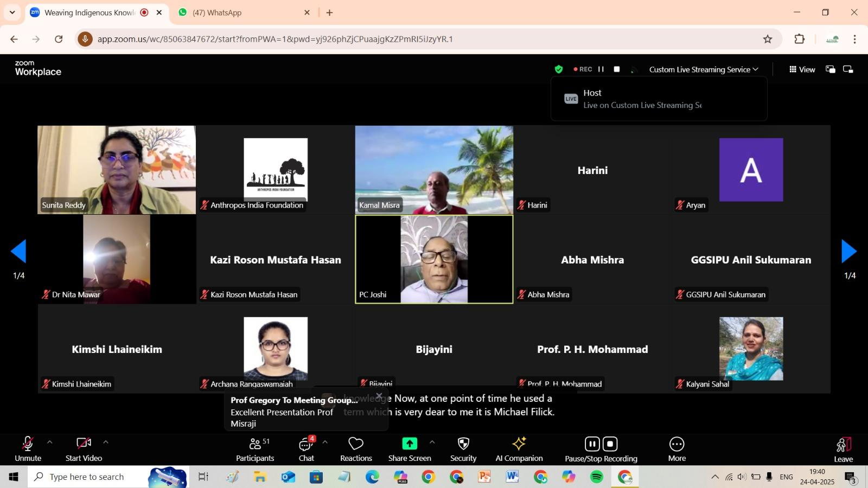Dismiss the Prof Gregory chat notification
868x488 pixels.
point(379,396)
